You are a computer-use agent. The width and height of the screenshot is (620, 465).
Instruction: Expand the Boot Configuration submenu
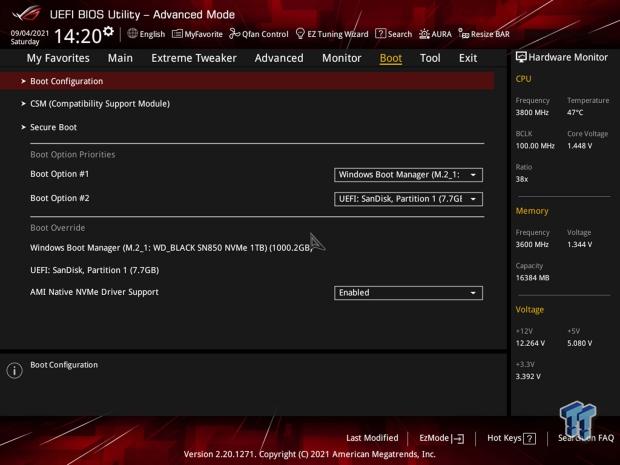click(247, 81)
